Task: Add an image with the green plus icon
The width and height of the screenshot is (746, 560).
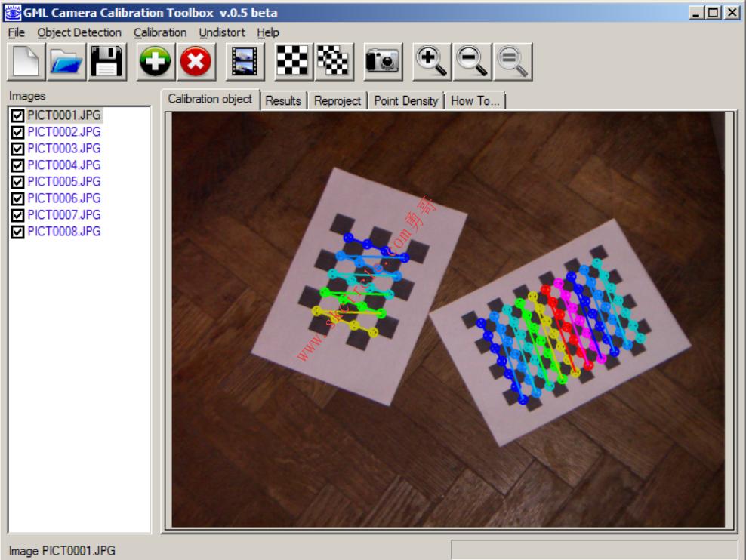Action: pos(155,61)
